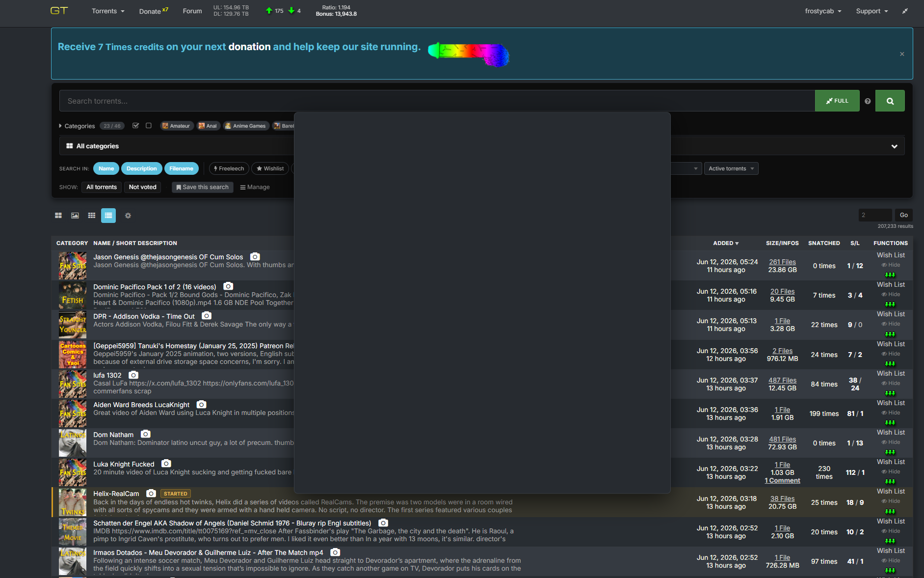Image resolution: width=924 pixels, height=578 pixels.
Task: Open the Support dropdown menu
Action: coord(872,11)
